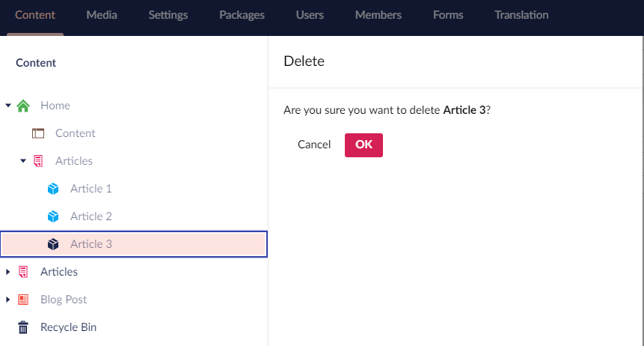Cancel the delete dialog
644x346 pixels.
pyautogui.click(x=314, y=145)
